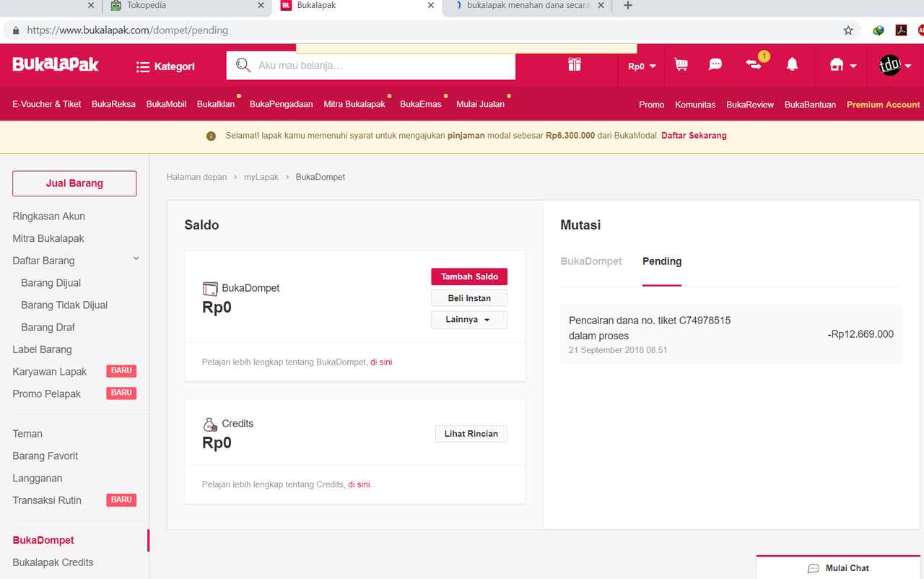Viewport: 924px width, 579px height.
Task: Open BukaMobil
Action: (166, 104)
